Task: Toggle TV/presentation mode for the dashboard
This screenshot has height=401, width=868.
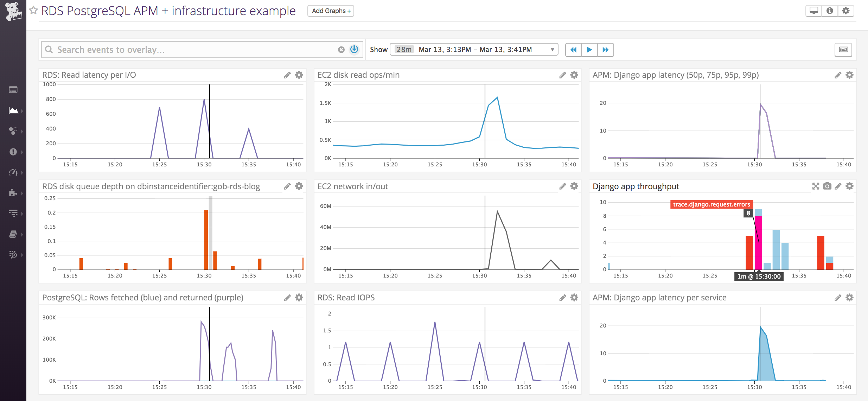Action: (x=813, y=11)
